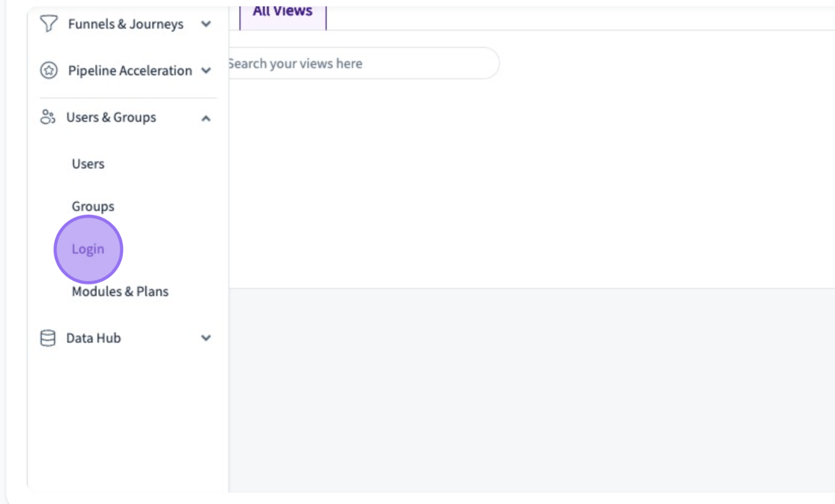The height and width of the screenshot is (504, 835).
Task: Click the empty views list area
Action: 532,184
